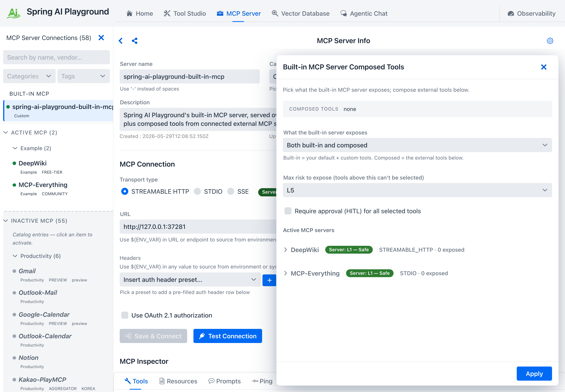Click the 'Created : 2026-05-29T12:08:52.150Z' text
This screenshot has height=392, width=565.
[x=164, y=136]
